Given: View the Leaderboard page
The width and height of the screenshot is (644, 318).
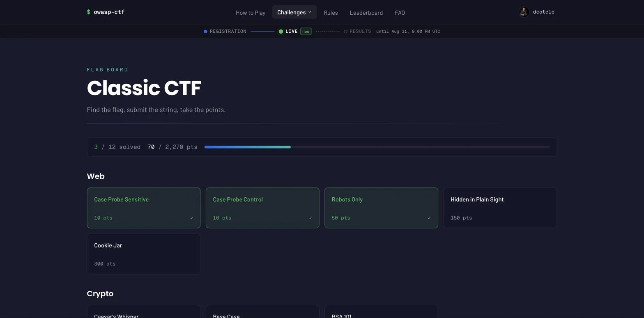Looking at the screenshot, I should tap(366, 13).
